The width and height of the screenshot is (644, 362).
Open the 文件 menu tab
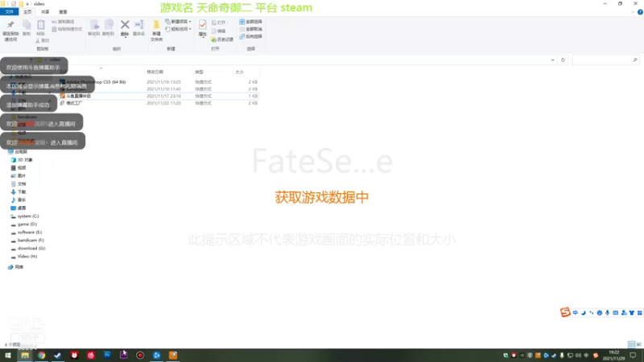[x=9, y=12]
